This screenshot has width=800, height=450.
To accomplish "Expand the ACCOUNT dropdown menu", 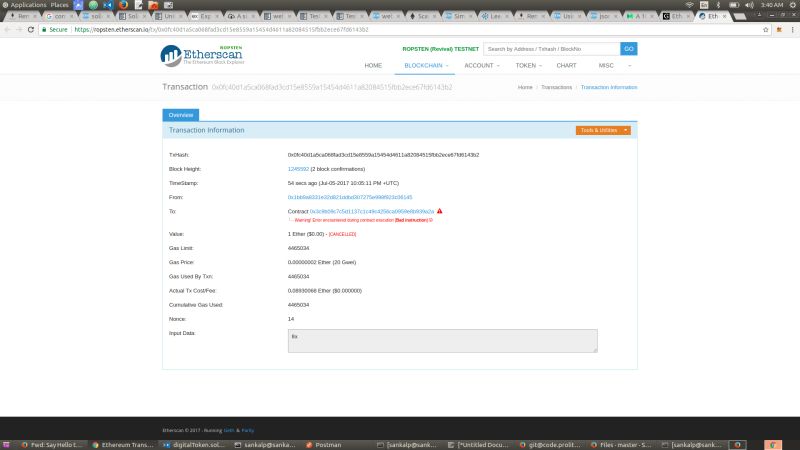I will (482, 65).
